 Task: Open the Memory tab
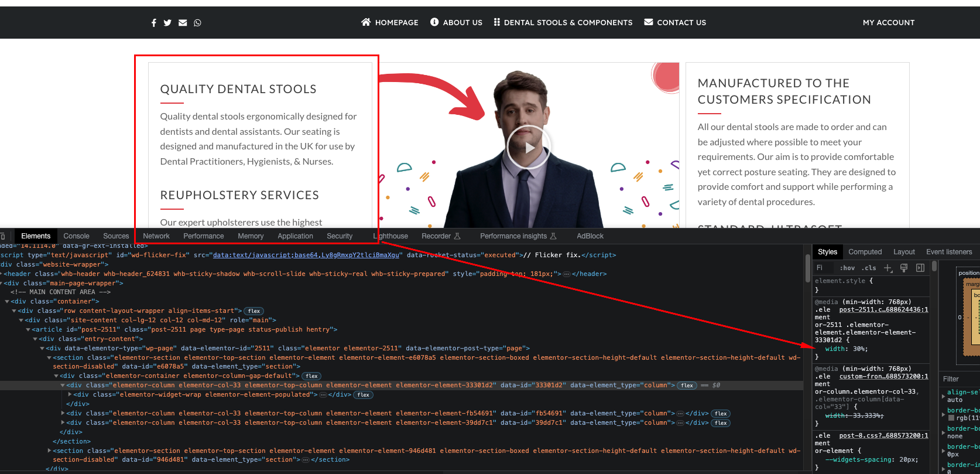(x=251, y=236)
